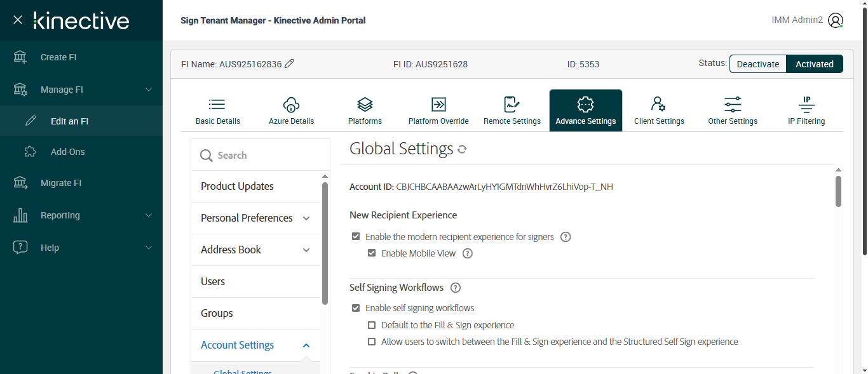Click the settings Search field
This screenshot has width=868, height=374.
point(261,155)
